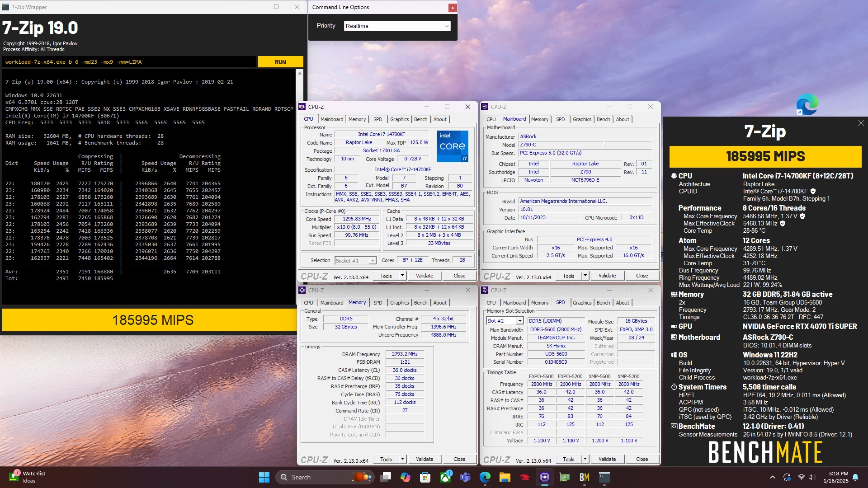This screenshot has width=868, height=488.
Task: Click Validate in the Mainboard CPU-Z window
Action: point(607,276)
